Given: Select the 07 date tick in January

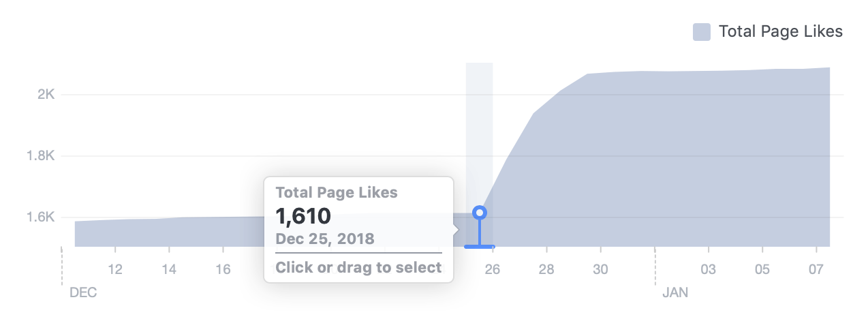Looking at the screenshot, I should pos(816,269).
